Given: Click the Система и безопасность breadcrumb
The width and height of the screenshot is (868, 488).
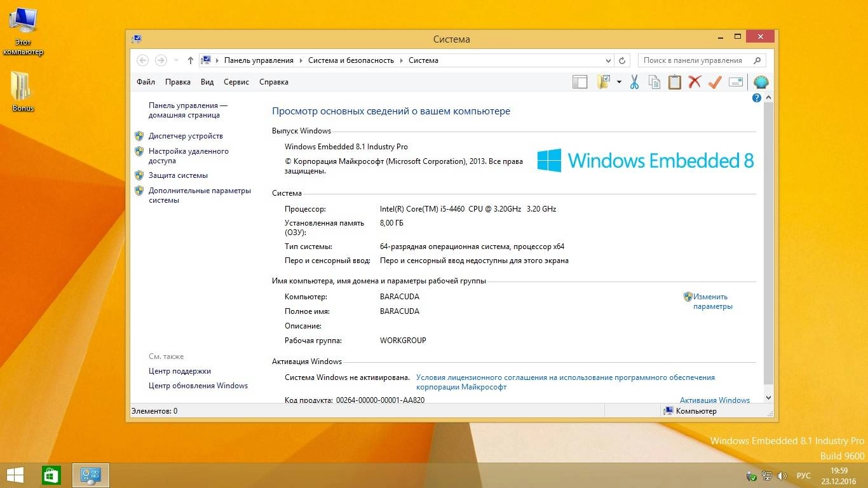Looking at the screenshot, I should [351, 60].
